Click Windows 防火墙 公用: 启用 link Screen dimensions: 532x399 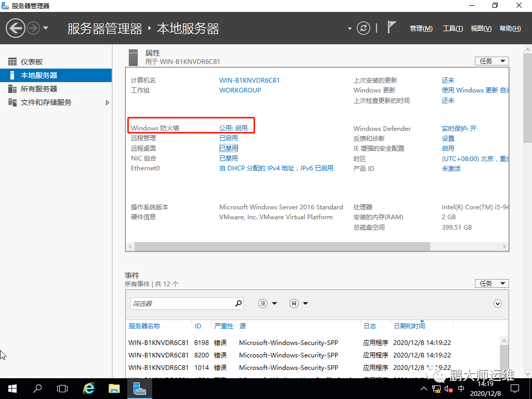(233, 128)
